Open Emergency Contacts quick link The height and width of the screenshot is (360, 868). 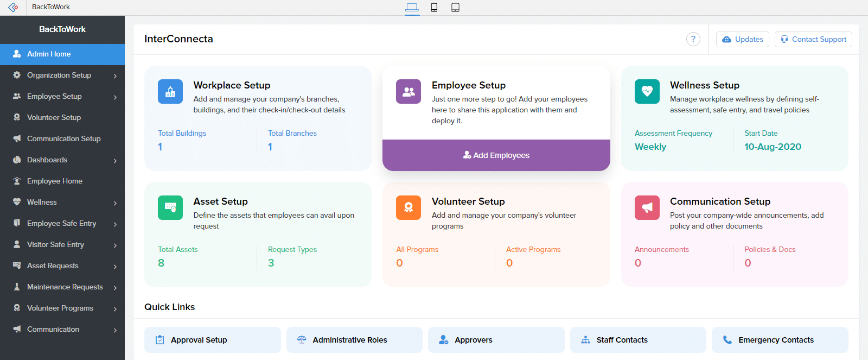pos(780,340)
